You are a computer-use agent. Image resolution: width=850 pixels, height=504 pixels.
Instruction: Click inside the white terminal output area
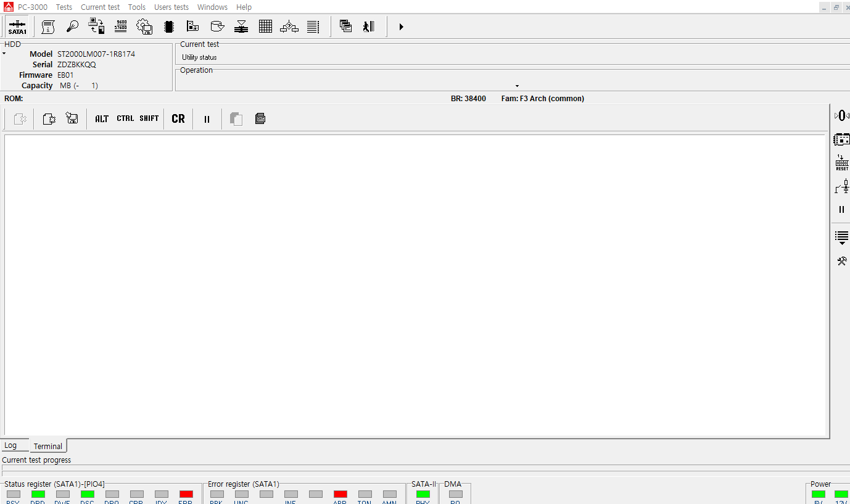click(415, 284)
